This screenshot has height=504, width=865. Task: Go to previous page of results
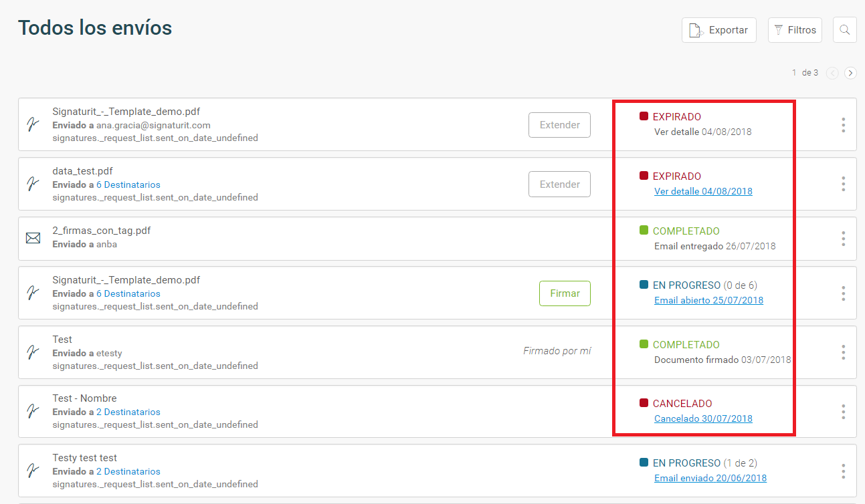832,73
